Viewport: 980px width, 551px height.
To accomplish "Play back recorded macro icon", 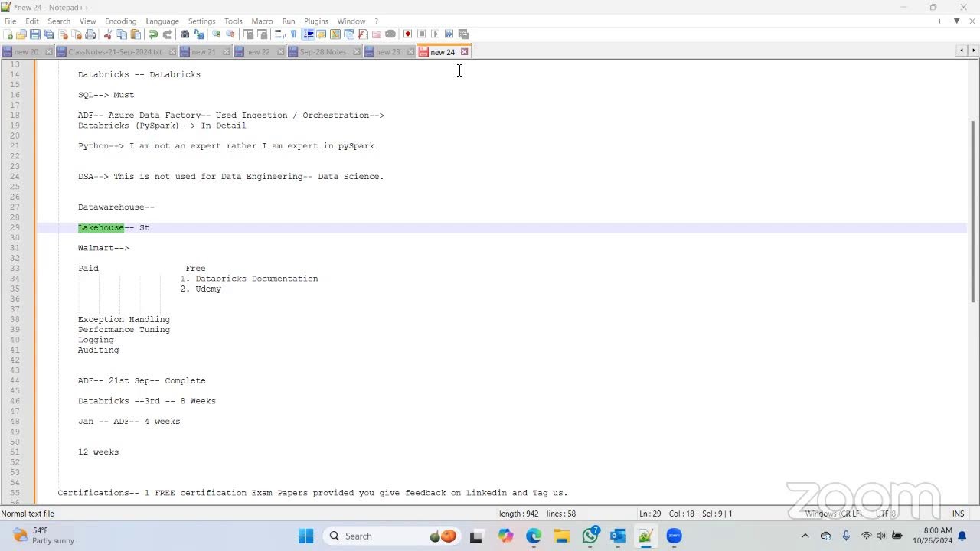I will pyautogui.click(x=435, y=34).
